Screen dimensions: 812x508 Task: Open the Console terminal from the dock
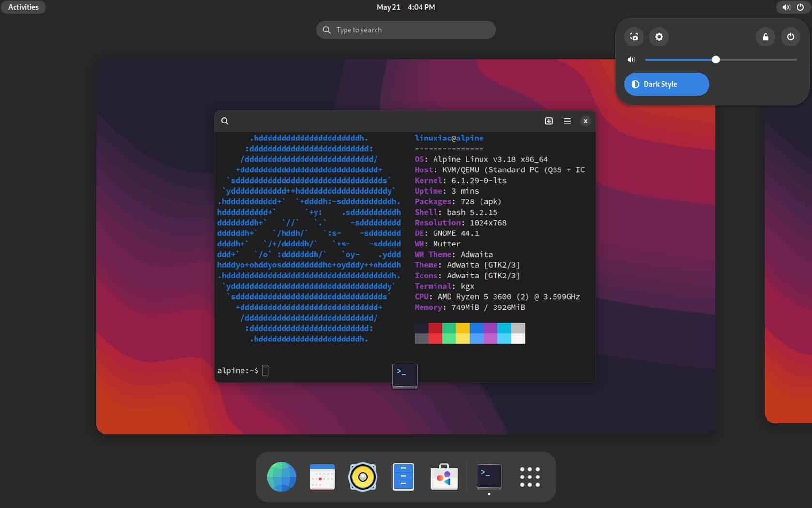[x=489, y=477]
